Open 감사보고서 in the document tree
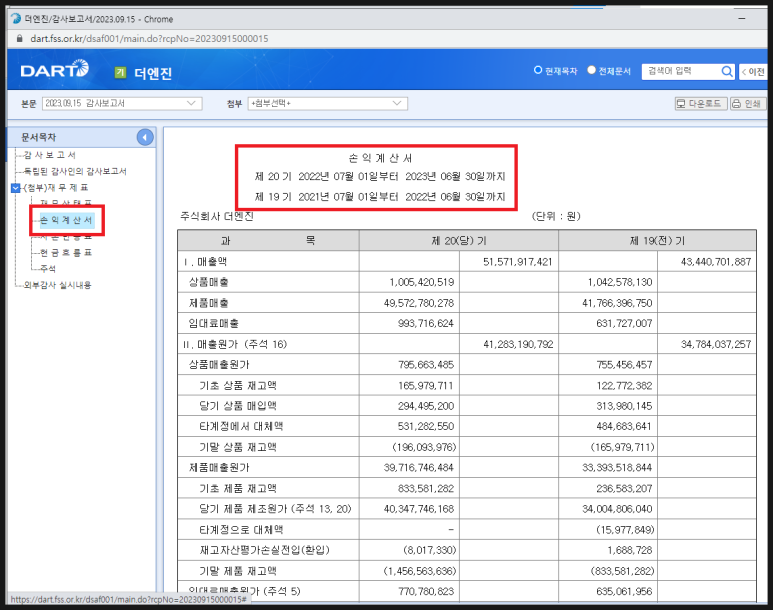This screenshot has width=773, height=610. 49,155
